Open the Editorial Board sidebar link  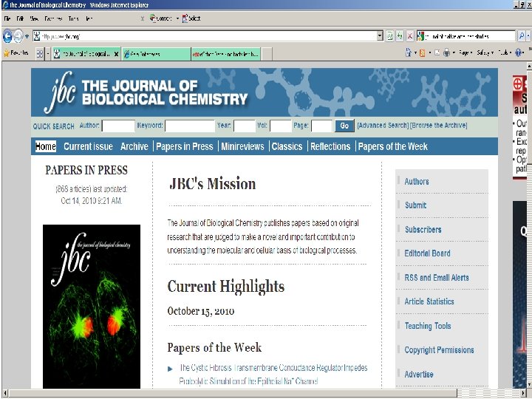(427, 253)
